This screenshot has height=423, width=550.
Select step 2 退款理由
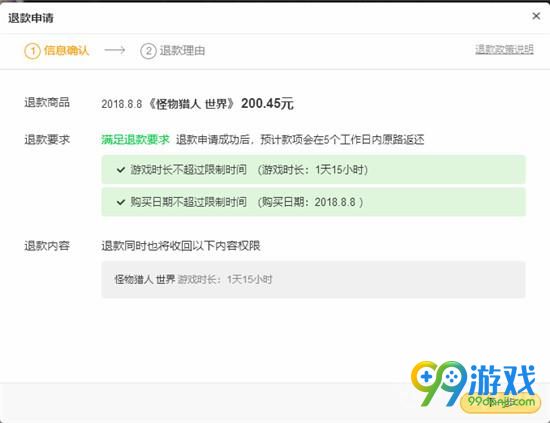[173, 51]
